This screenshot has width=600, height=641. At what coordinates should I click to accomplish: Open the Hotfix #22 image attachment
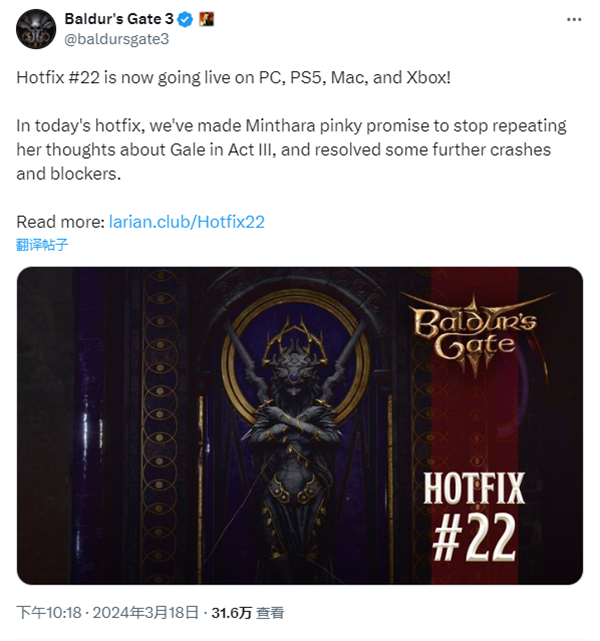300,425
